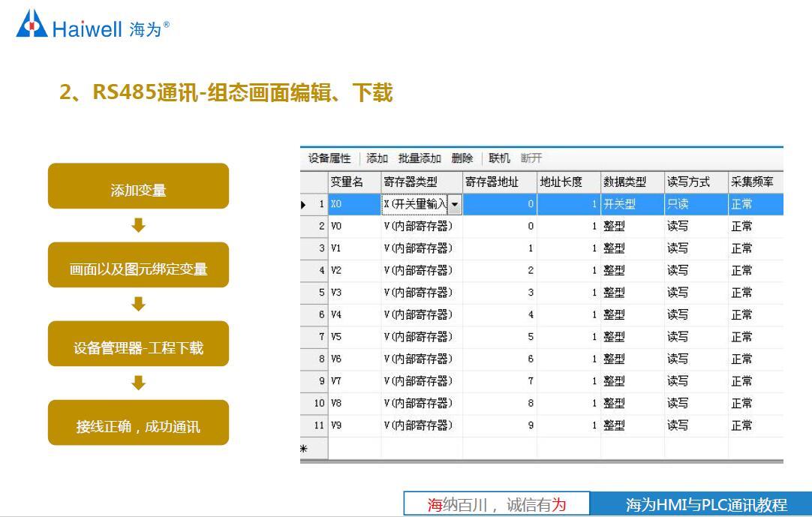Open the 设备属性 toolbar item
812x517 pixels.
pos(329,158)
